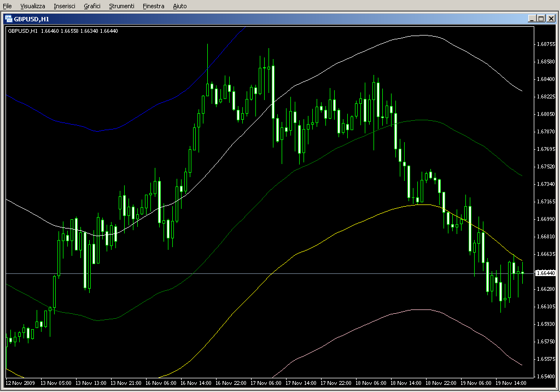This screenshot has height=392, width=560.
Task: Click price scale value 1.68225
Action: 546,97
